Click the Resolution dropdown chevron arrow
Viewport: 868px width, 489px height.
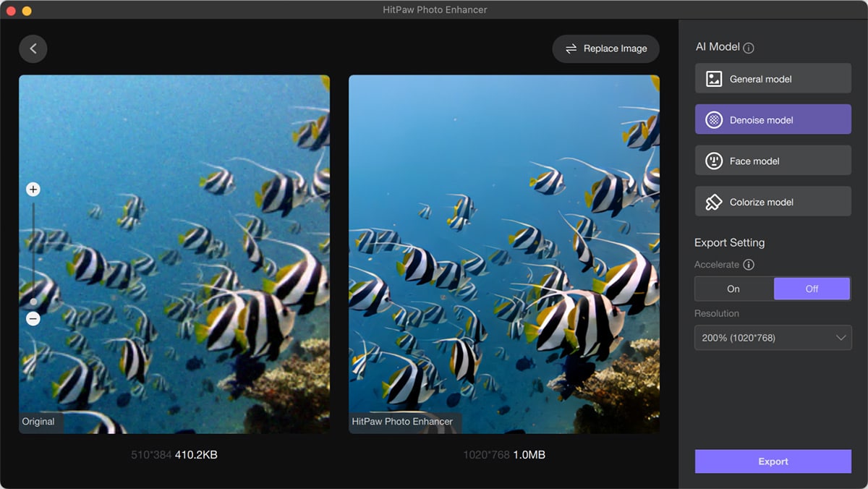pyautogui.click(x=841, y=338)
